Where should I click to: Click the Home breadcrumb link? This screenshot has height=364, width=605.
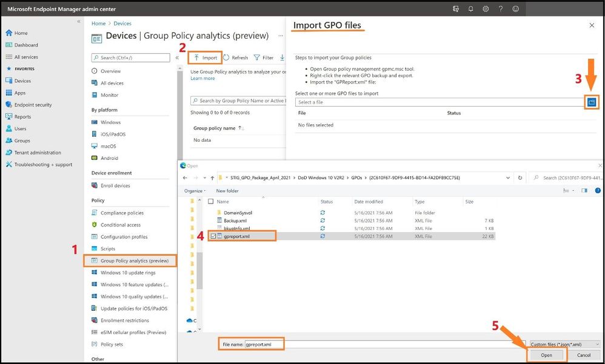tap(98, 24)
